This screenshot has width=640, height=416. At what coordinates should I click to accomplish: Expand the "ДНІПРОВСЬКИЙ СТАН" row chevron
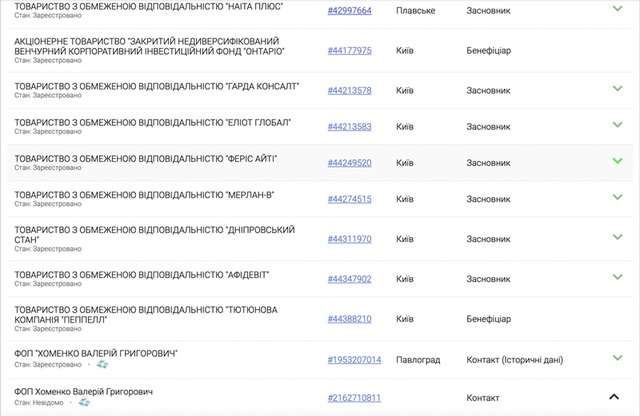tap(617, 238)
